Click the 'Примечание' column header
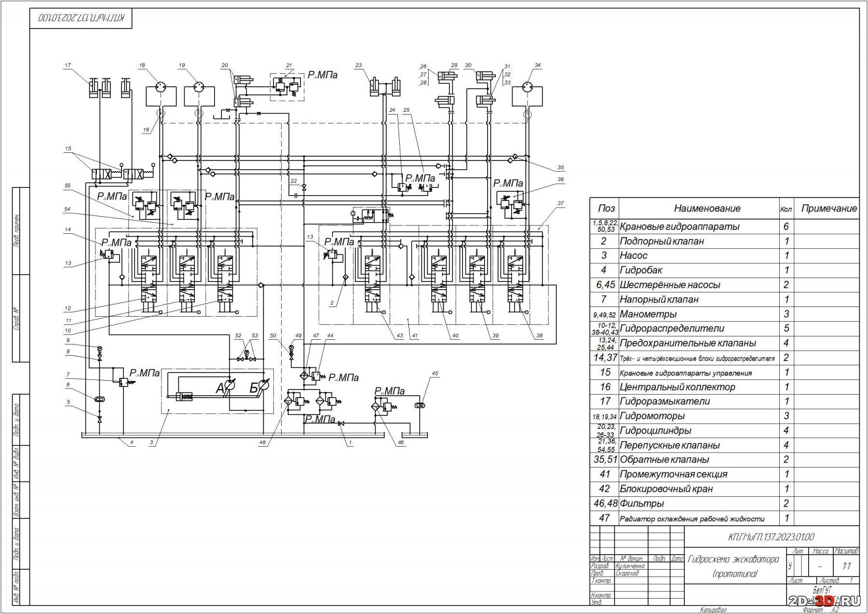The image size is (868, 614). coord(828,209)
